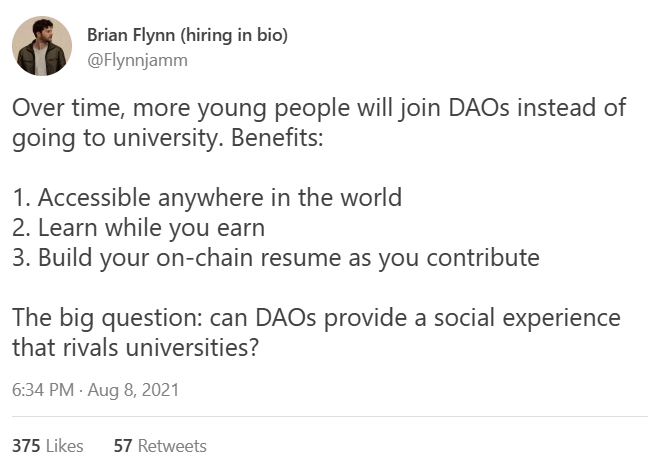The width and height of the screenshot is (648, 466).
Task: Click the phrase "social experience"
Action: (x=527, y=318)
